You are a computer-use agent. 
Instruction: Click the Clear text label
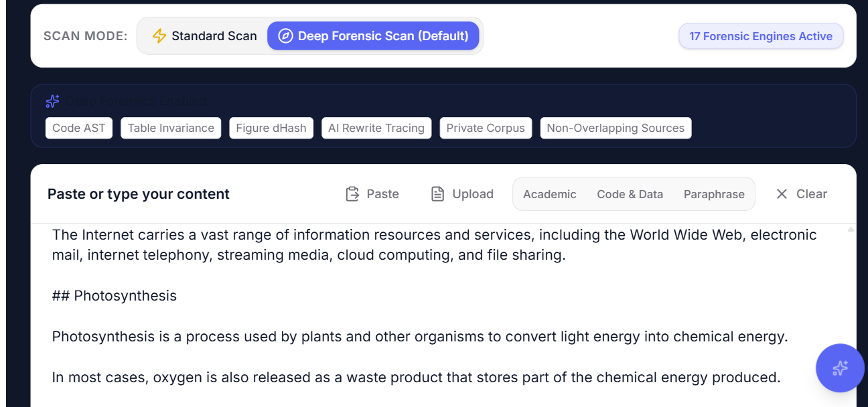[x=812, y=194]
